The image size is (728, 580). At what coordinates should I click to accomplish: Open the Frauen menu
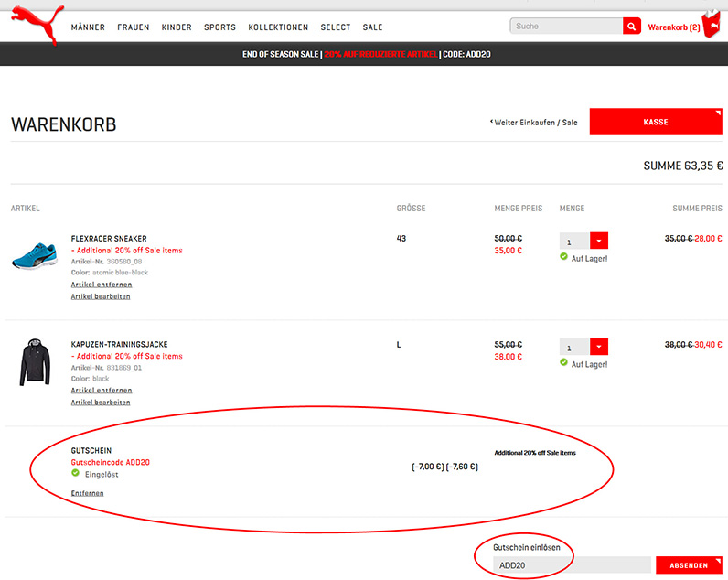pyautogui.click(x=134, y=27)
